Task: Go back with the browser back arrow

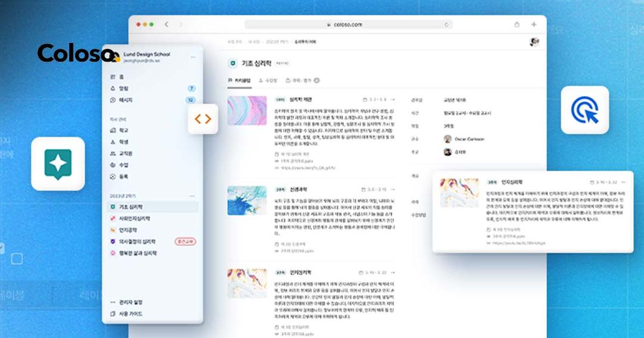Action: click(166, 24)
